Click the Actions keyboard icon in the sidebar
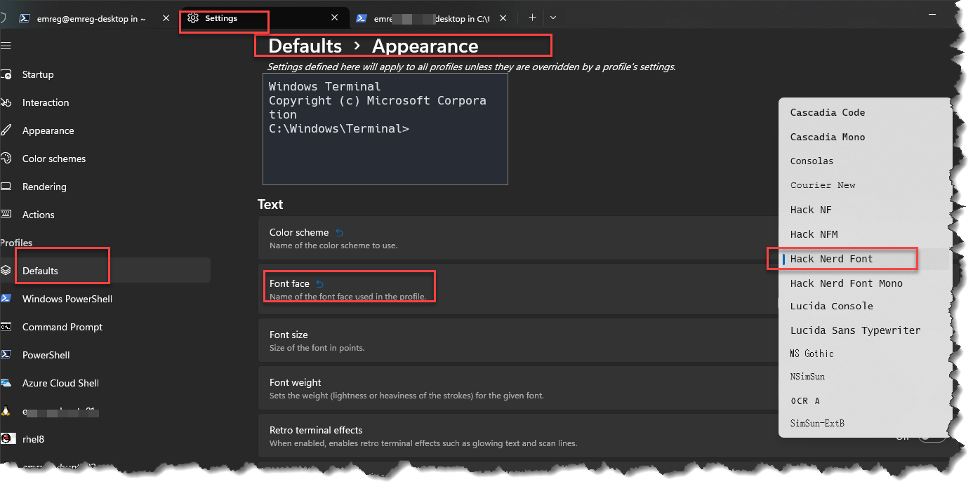 click(6, 215)
